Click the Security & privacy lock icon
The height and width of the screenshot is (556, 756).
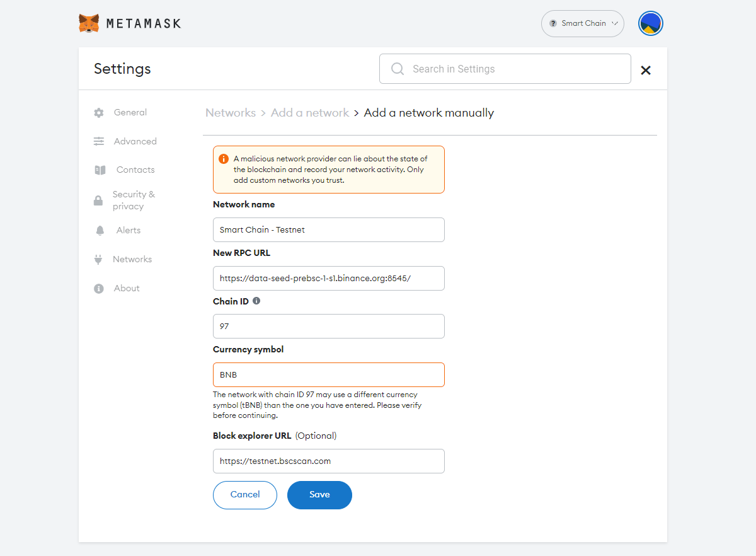tap(99, 200)
